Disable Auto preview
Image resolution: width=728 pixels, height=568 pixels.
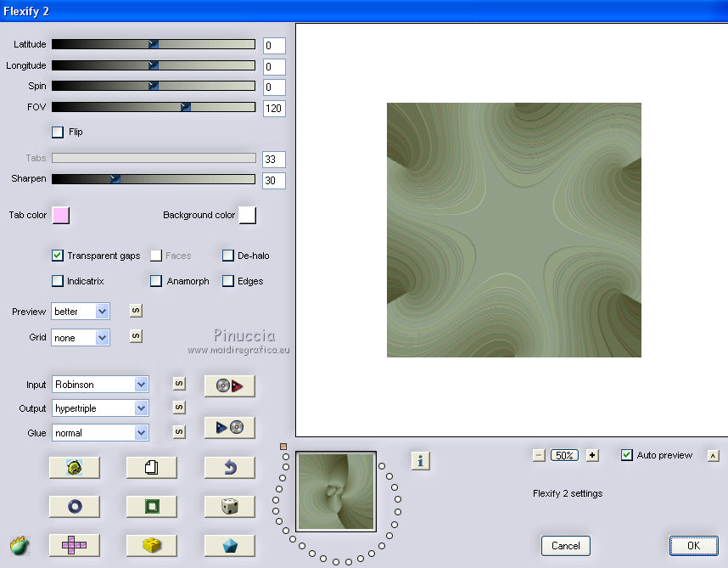[x=627, y=455]
